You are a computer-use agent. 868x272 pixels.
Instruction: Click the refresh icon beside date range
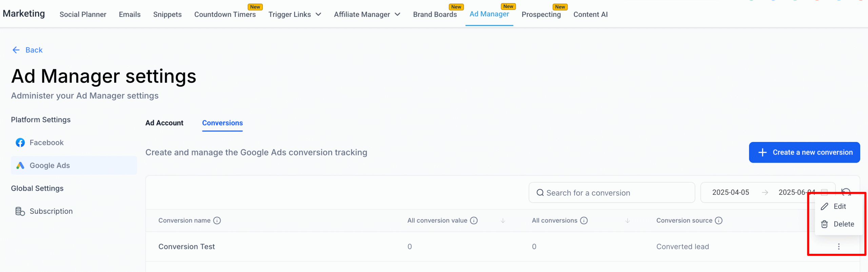pos(846,192)
